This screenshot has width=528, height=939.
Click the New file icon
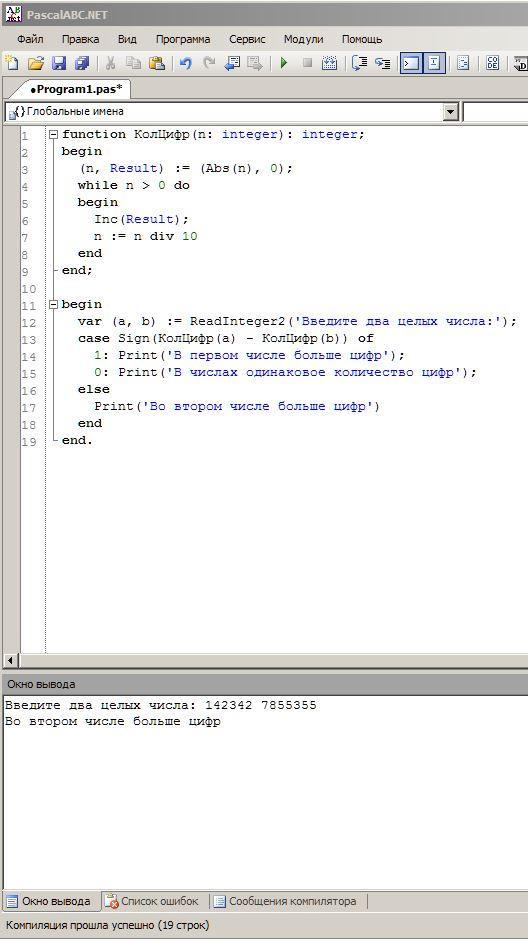point(11,63)
